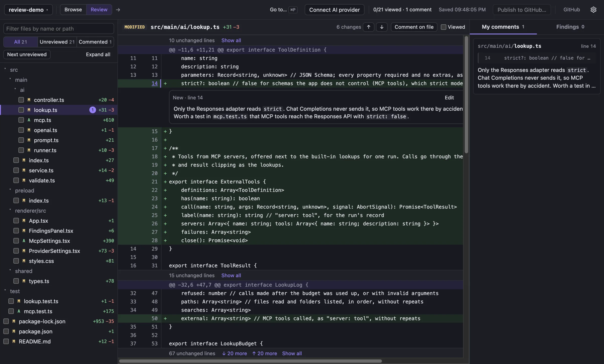604x364 pixels.
Task: Show all 67 unchanged lines
Action: tap(292, 353)
